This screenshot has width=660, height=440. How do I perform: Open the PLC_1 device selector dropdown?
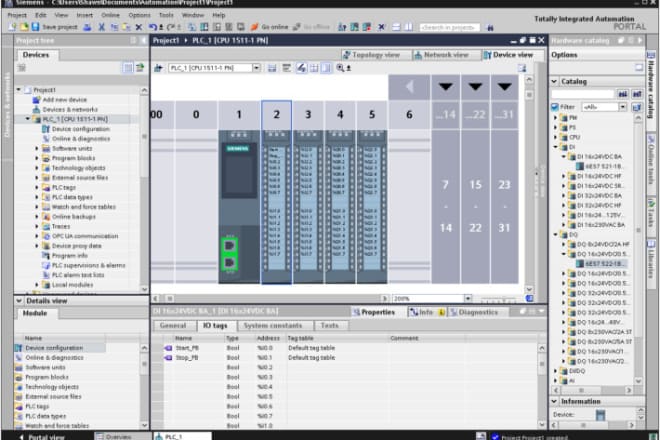point(256,68)
